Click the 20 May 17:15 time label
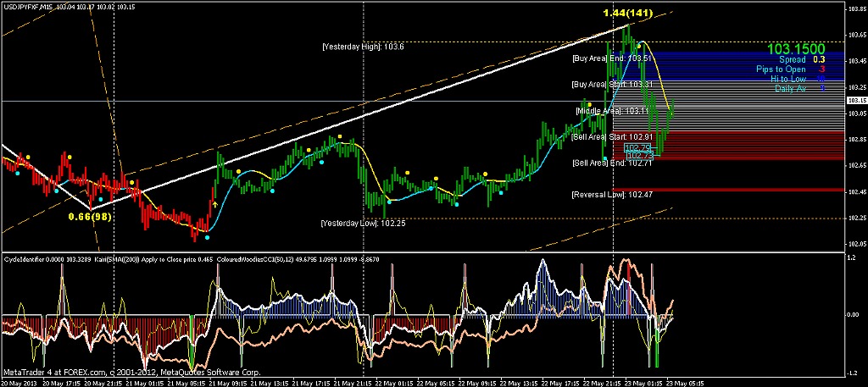Viewport: 868px width, 387px height. (61, 382)
